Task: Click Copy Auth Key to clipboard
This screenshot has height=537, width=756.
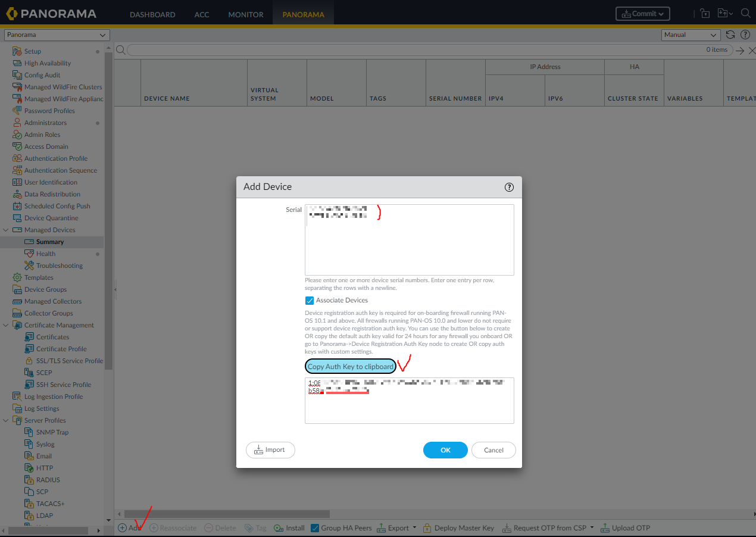Action: (x=351, y=367)
